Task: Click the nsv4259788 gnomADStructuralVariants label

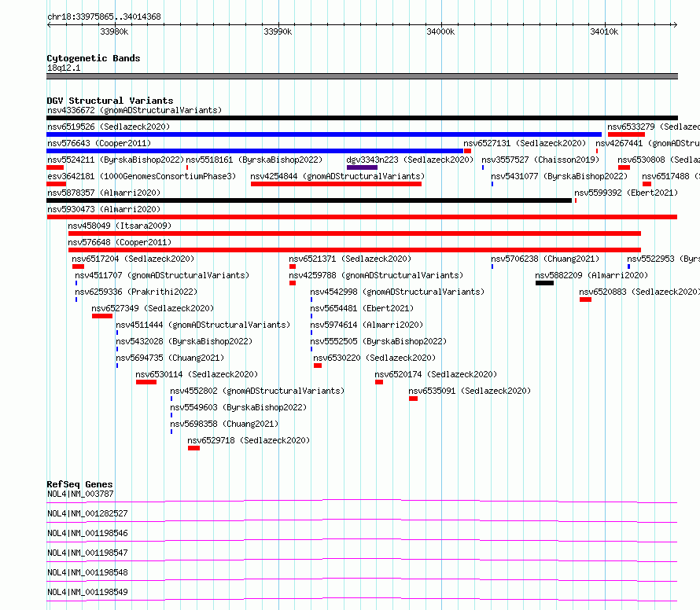Action: click(376, 275)
